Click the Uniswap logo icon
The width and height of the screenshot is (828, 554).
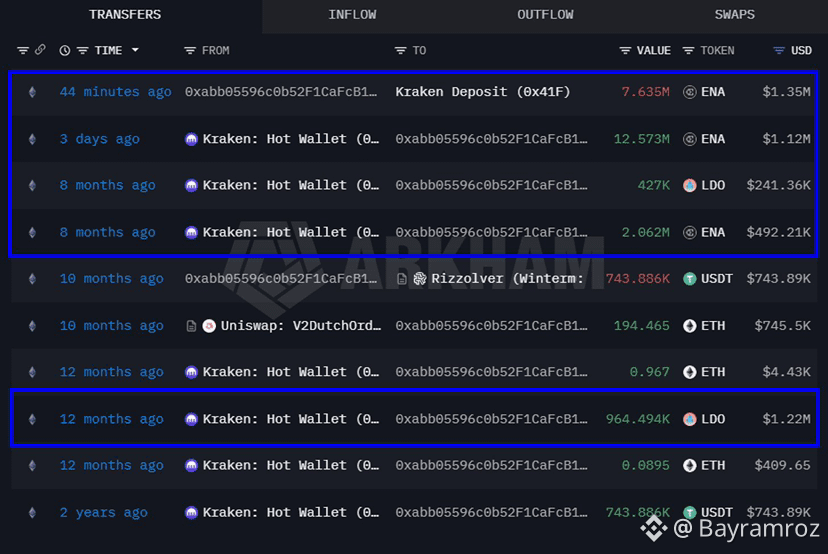pos(209,326)
